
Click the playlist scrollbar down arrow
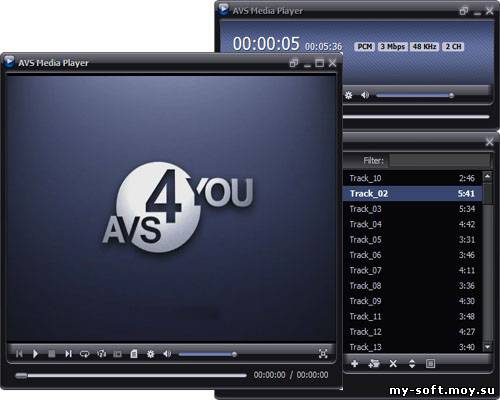coord(488,347)
